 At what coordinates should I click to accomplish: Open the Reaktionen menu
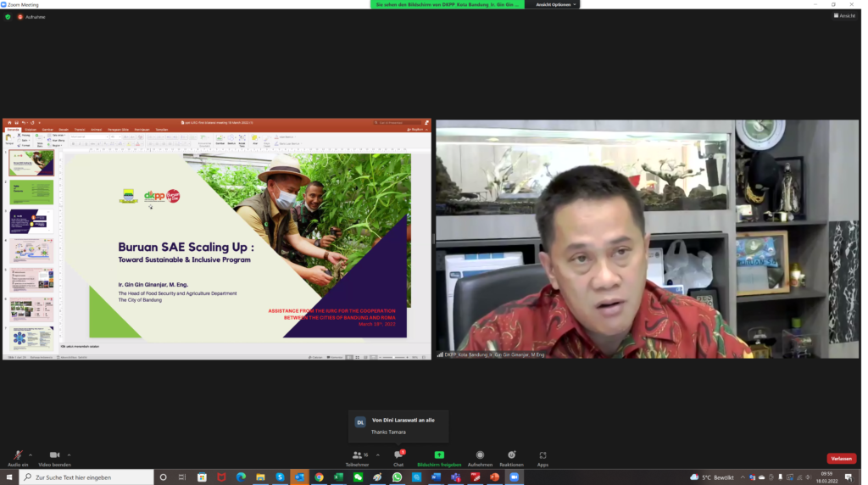click(x=511, y=457)
